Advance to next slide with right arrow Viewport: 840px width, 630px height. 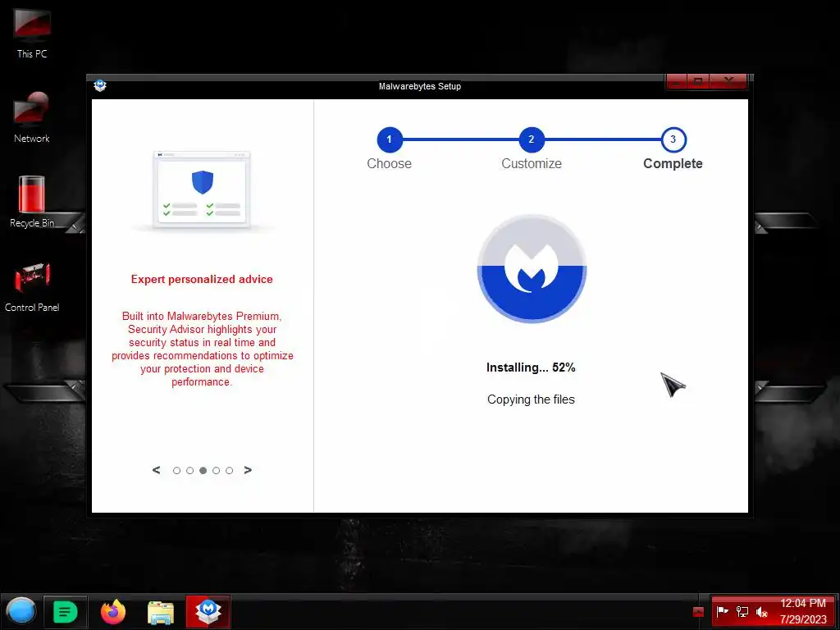[248, 470]
